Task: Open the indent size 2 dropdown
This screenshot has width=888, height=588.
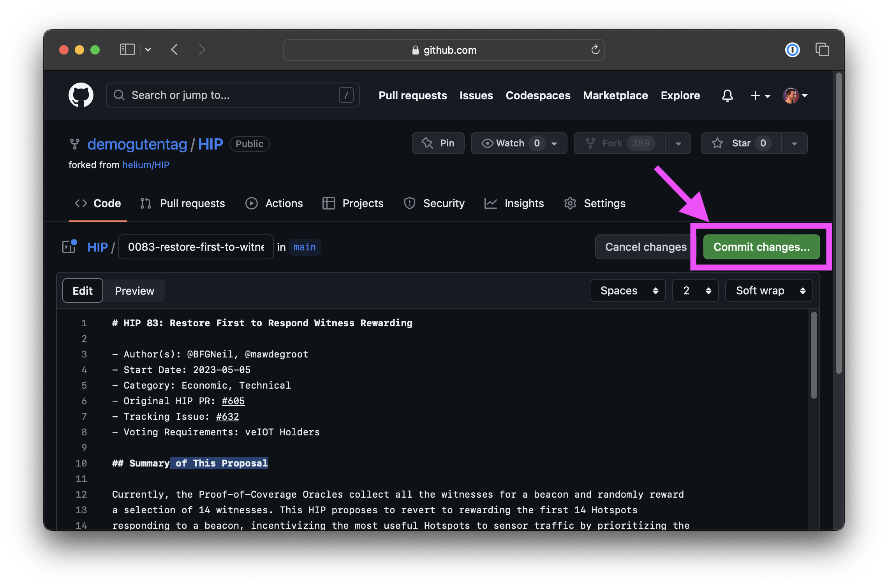Action: pos(695,290)
